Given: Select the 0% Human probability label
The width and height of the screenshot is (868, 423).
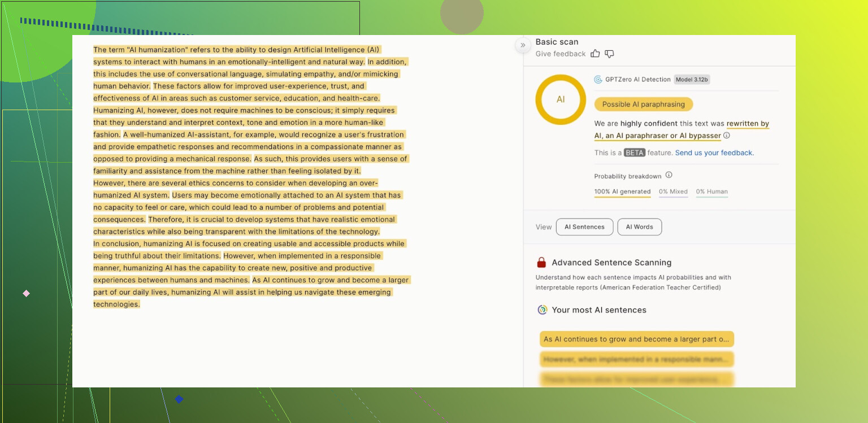Looking at the screenshot, I should pos(711,192).
